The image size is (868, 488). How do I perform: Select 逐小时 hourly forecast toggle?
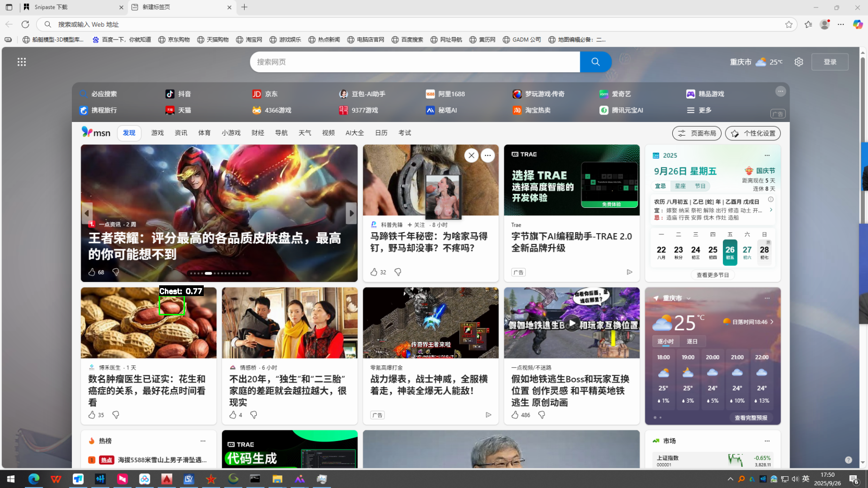(665, 342)
